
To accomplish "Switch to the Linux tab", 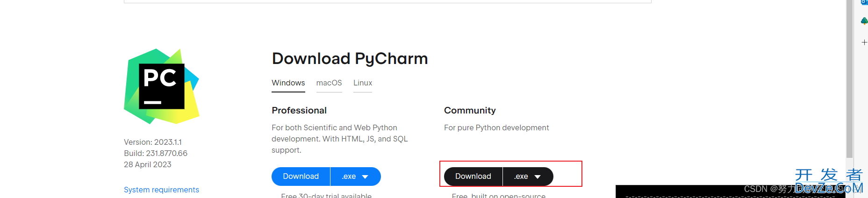I will (363, 83).
